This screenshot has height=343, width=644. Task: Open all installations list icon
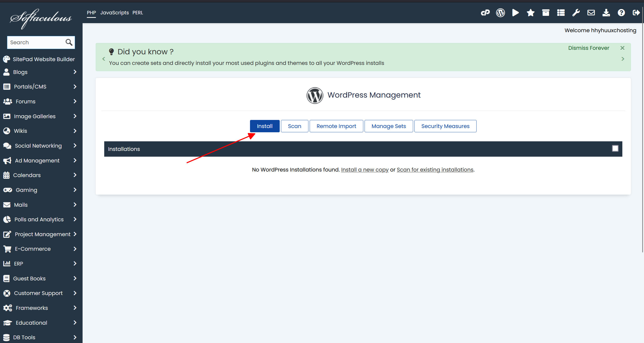(561, 13)
